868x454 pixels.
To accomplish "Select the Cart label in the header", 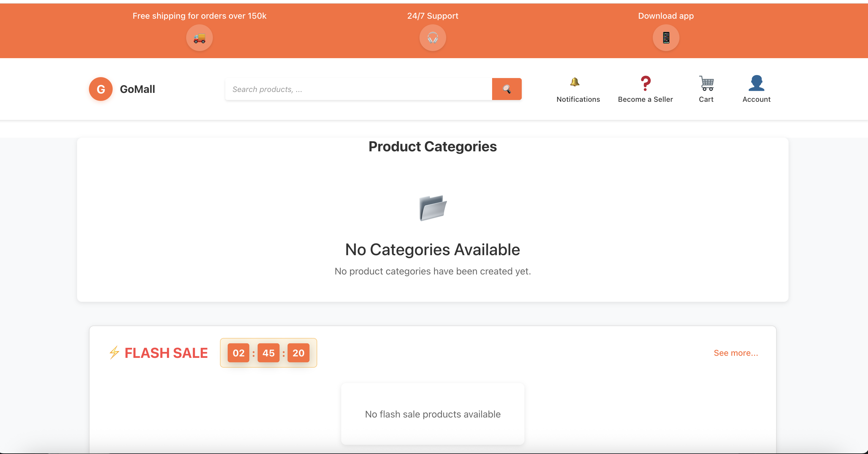I will click(706, 99).
